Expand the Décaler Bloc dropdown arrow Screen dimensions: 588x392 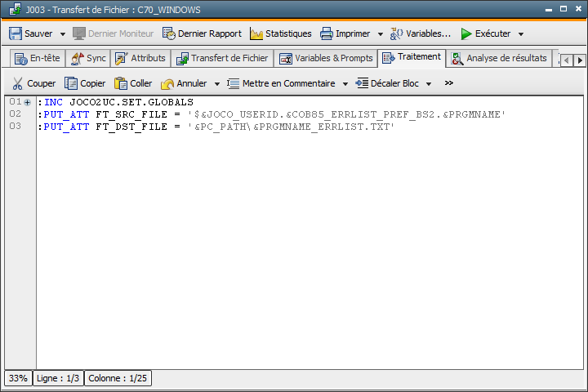point(428,83)
